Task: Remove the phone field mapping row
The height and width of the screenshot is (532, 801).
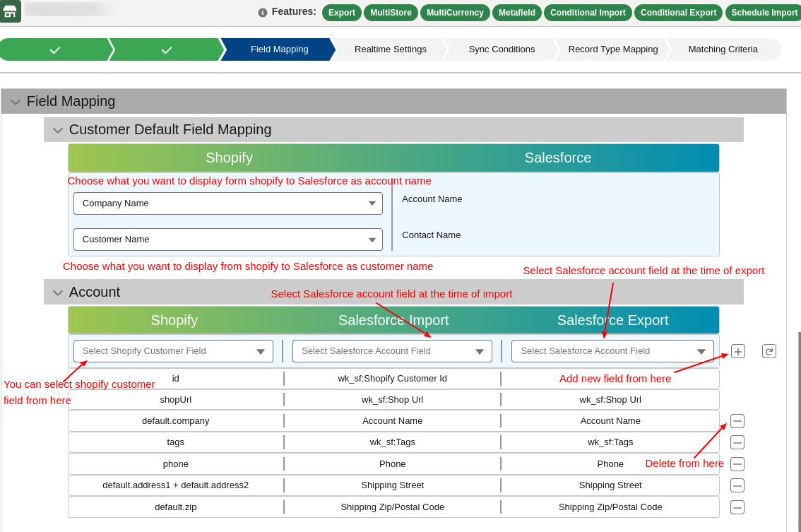Action: pos(737,463)
